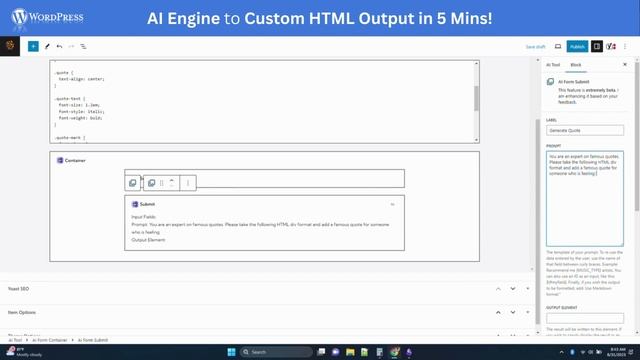
Task: Click taskbar Search box
Action: pyautogui.click(x=276, y=352)
